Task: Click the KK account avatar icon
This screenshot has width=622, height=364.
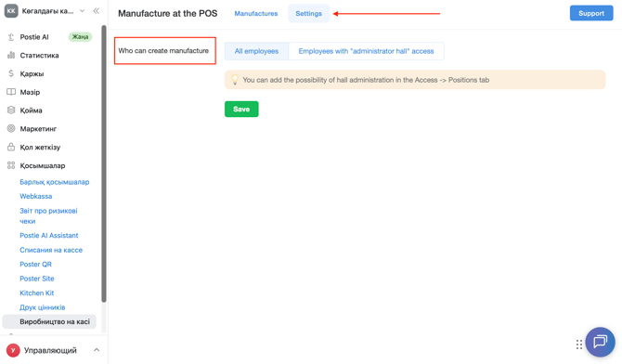Action: click(11, 11)
